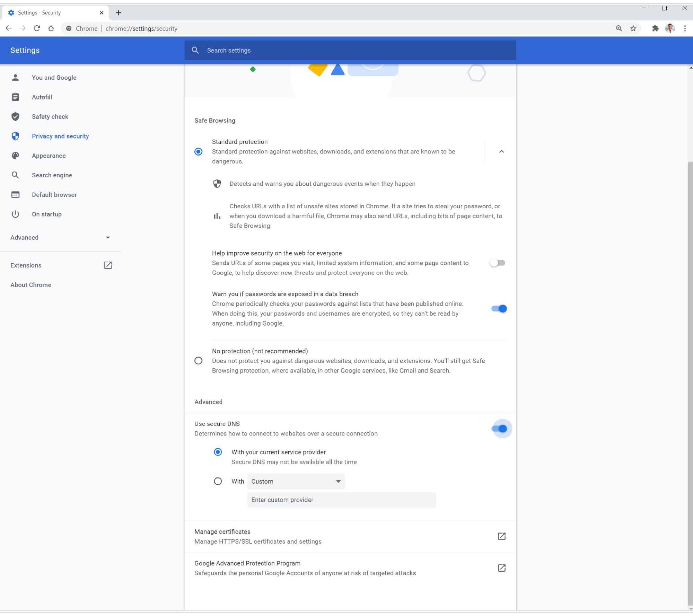Expand the Advanced section in the sidebar
The height and width of the screenshot is (616, 693).
(60, 237)
